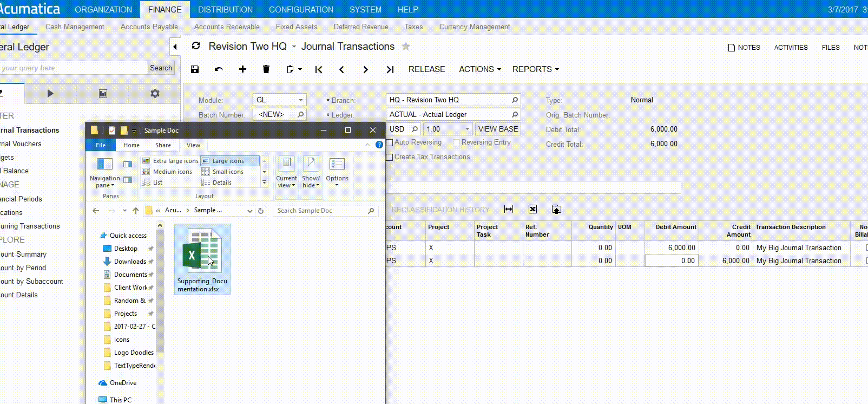Screen dimensions: 868x404
Task: Open Branch lookup magnifier
Action: (515, 100)
